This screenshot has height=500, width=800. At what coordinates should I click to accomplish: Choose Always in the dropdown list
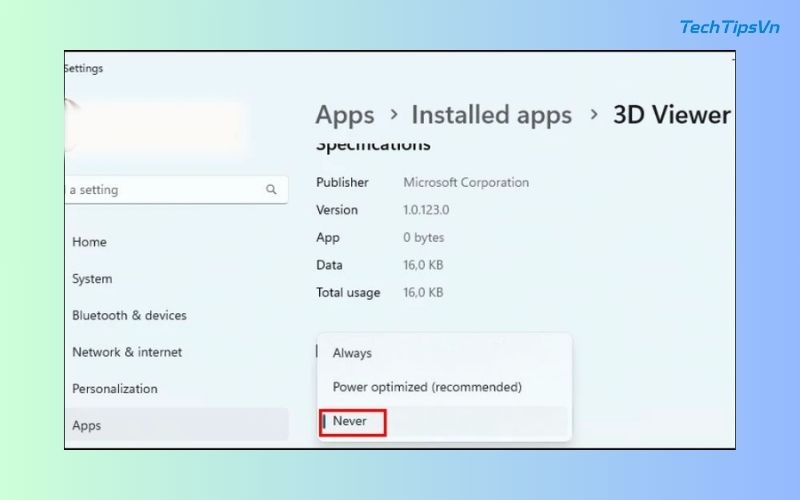click(444, 353)
